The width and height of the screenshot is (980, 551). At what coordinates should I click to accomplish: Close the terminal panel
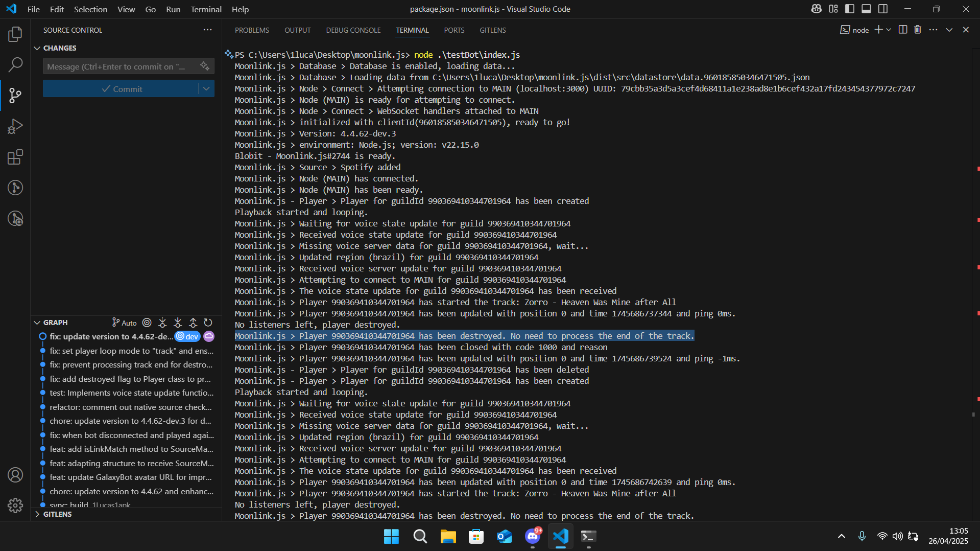(966, 30)
